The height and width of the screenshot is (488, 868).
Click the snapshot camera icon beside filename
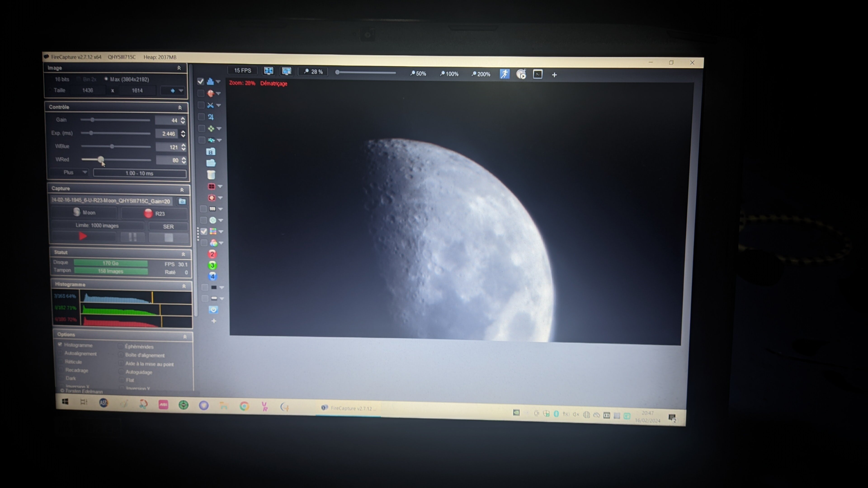(182, 201)
